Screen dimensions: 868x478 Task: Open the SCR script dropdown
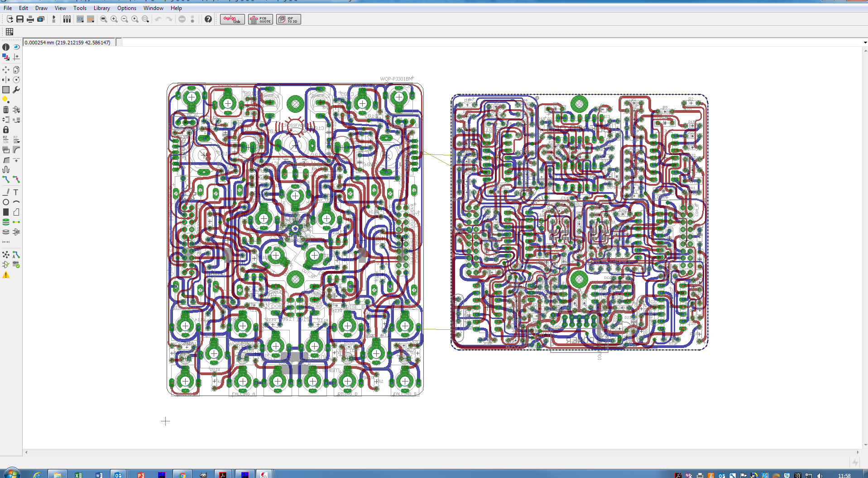[x=80, y=19]
